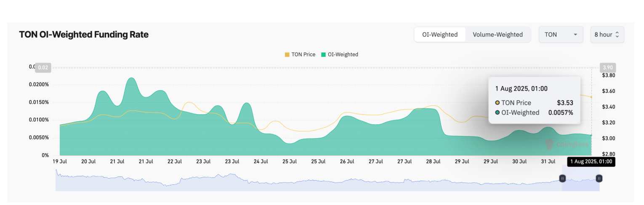
Task: Grab the right range slider handle
Action: 599,179
